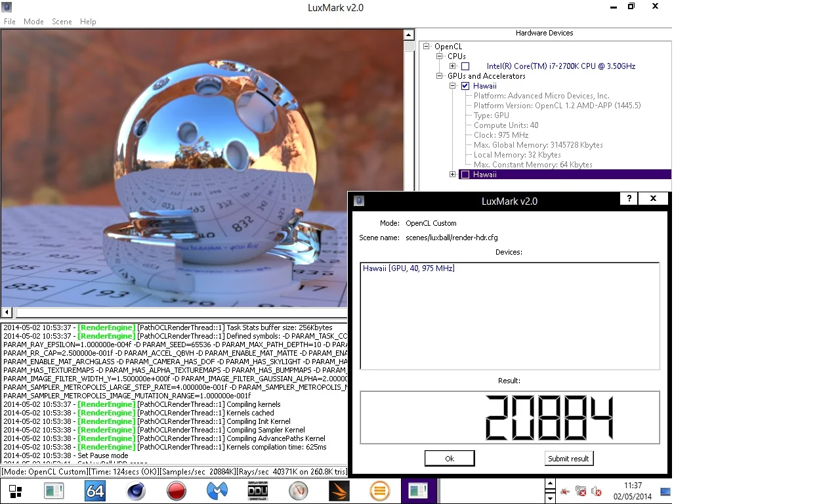Open the Help menu
840x504 pixels.
pyautogui.click(x=88, y=22)
